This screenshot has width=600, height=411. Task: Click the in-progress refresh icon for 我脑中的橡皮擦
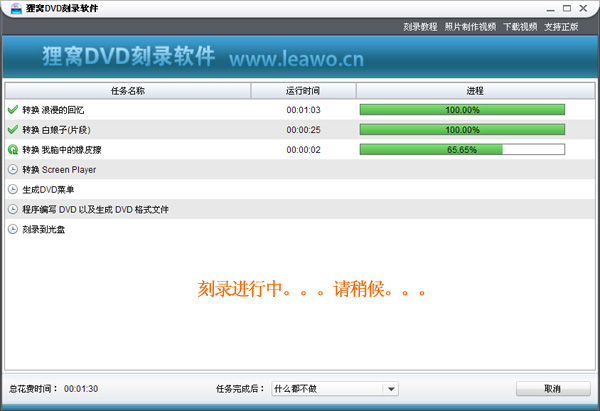point(13,150)
